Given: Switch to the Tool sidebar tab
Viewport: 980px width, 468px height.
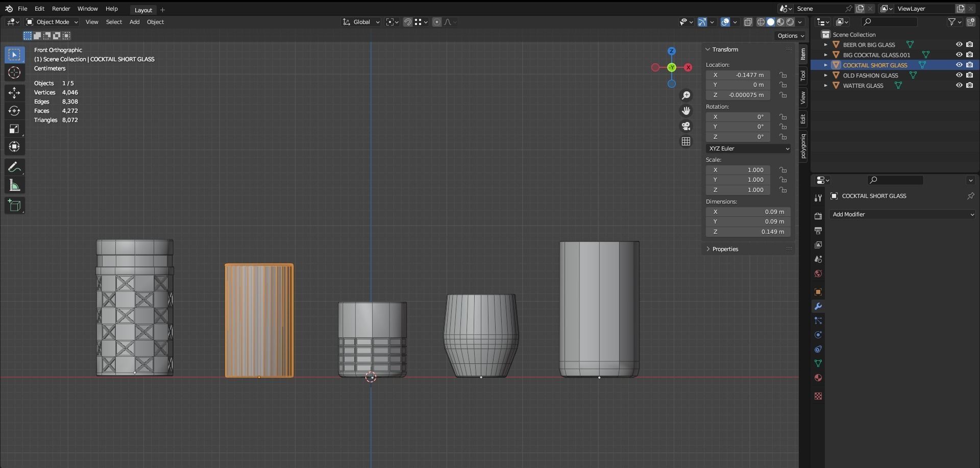Looking at the screenshot, I should click(x=803, y=76).
